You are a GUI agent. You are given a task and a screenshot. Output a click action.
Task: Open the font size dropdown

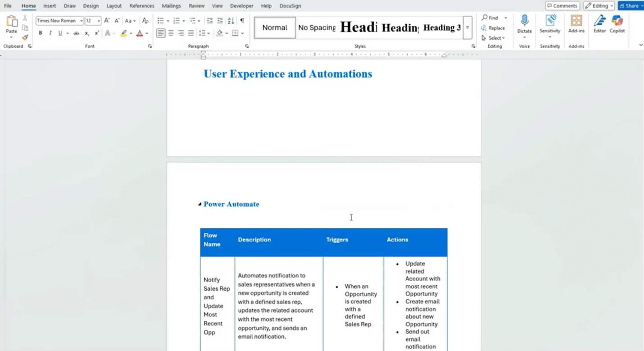pos(99,21)
